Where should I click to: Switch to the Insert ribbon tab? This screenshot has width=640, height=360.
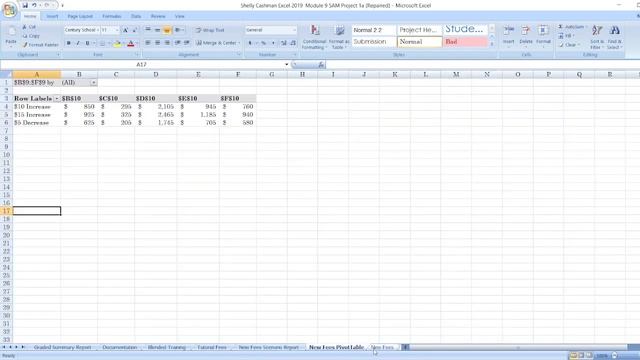(52, 16)
